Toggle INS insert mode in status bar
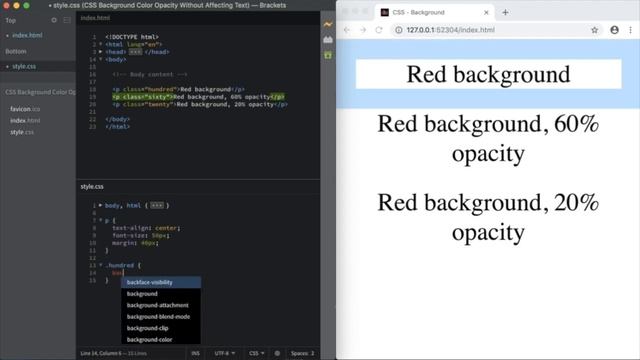The image size is (640, 360). (196, 353)
